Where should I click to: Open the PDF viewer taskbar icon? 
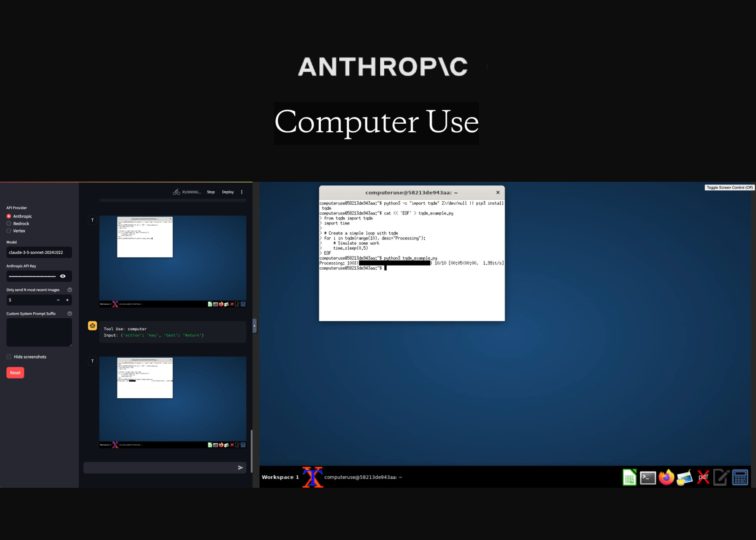click(703, 477)
